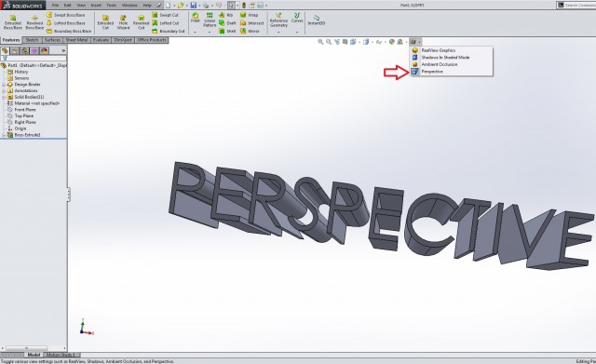Apply the Fillet tool
The height and width of the screenshot is (364, 596).
pos(195,18)
